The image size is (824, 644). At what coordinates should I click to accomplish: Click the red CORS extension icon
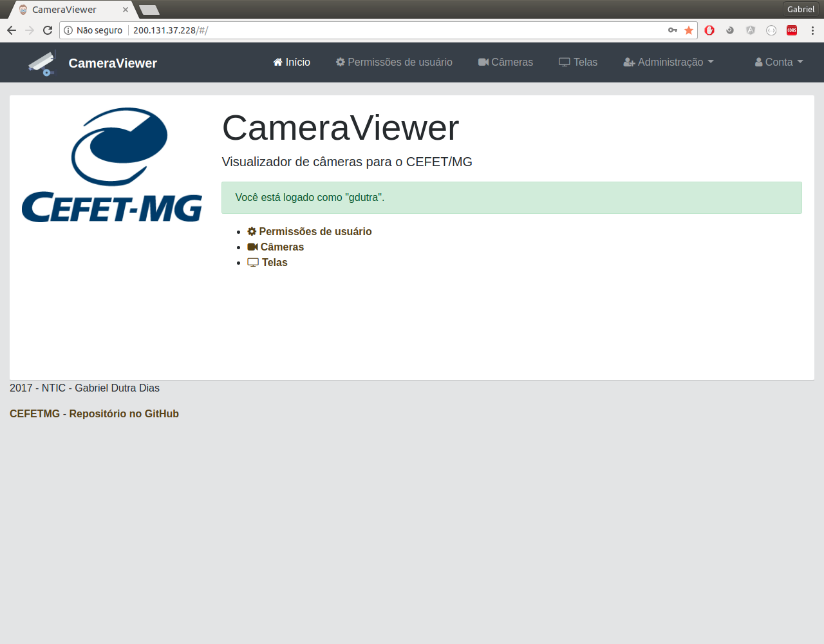[x=792, y=30]
